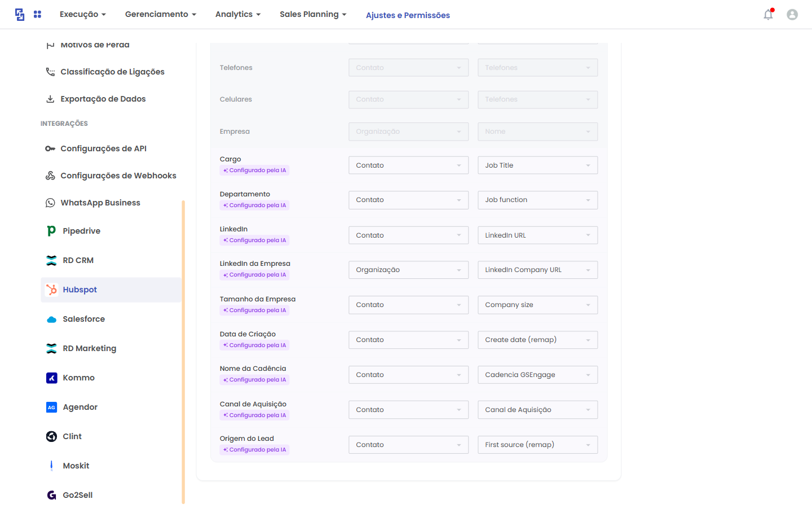Click the disabled Telefones row Contato dropdown
812x508 pixels.
pyautogui.click(x=408, y=68)
